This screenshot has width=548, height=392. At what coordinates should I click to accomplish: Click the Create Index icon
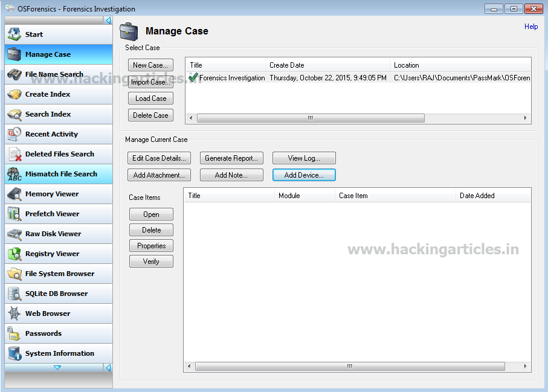click(15, 94)
